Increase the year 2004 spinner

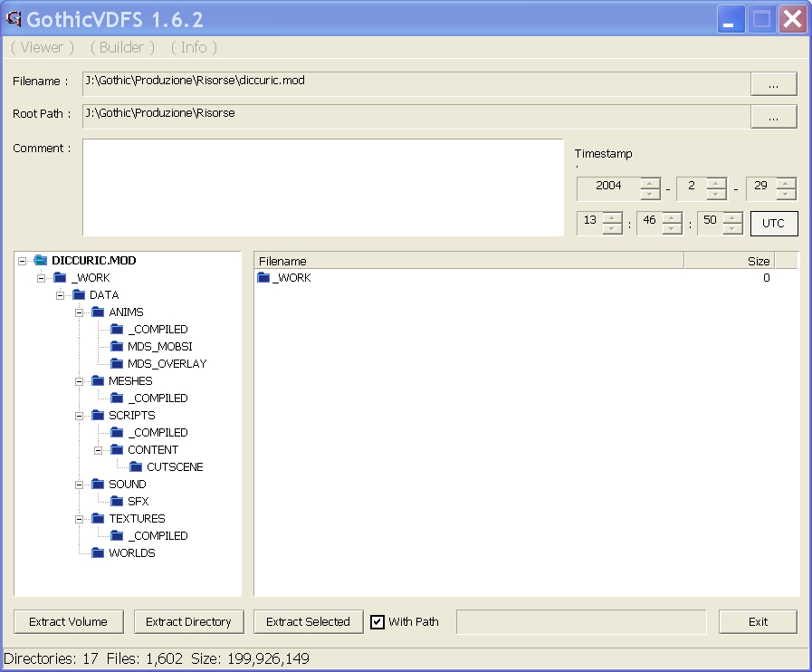[x=650, y=183]
